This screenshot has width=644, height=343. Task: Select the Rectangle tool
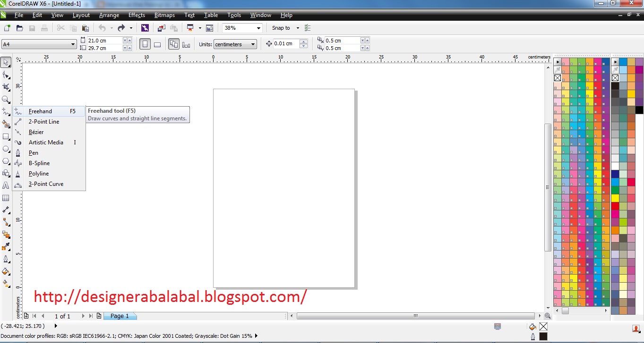point(6,136)
